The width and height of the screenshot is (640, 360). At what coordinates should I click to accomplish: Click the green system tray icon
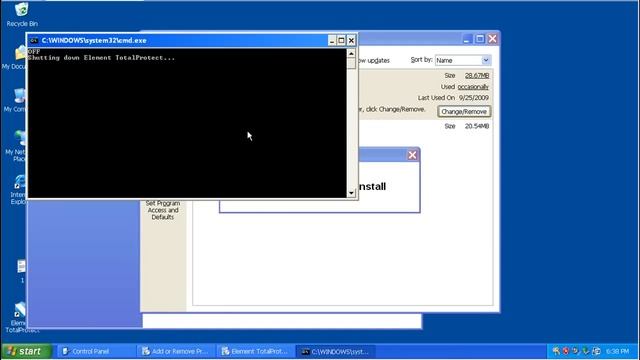[586, 351]
